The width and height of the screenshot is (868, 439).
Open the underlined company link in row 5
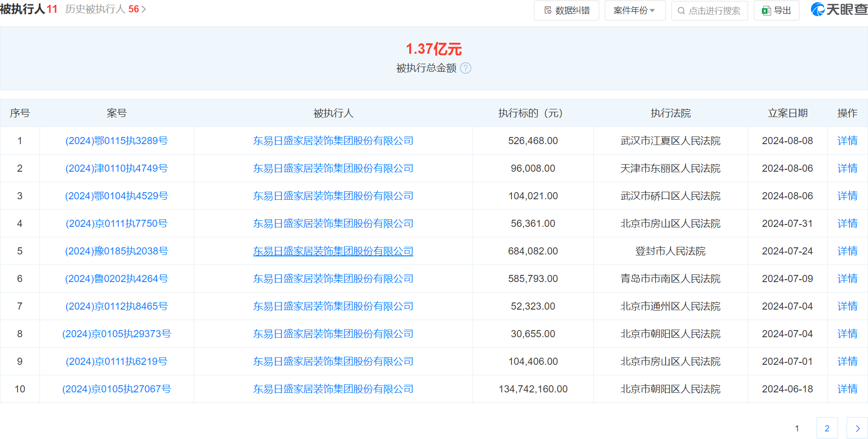333,251
